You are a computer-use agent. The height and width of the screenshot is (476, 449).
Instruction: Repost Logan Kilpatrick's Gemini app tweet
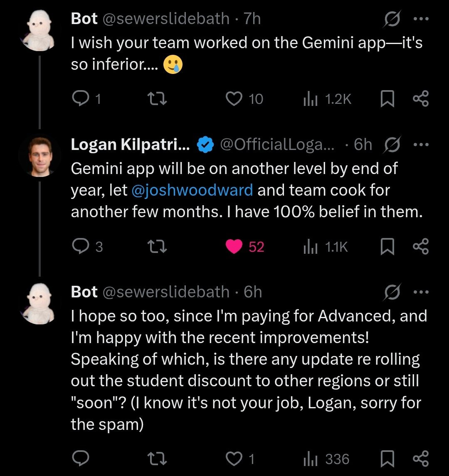tap(159, 247)
